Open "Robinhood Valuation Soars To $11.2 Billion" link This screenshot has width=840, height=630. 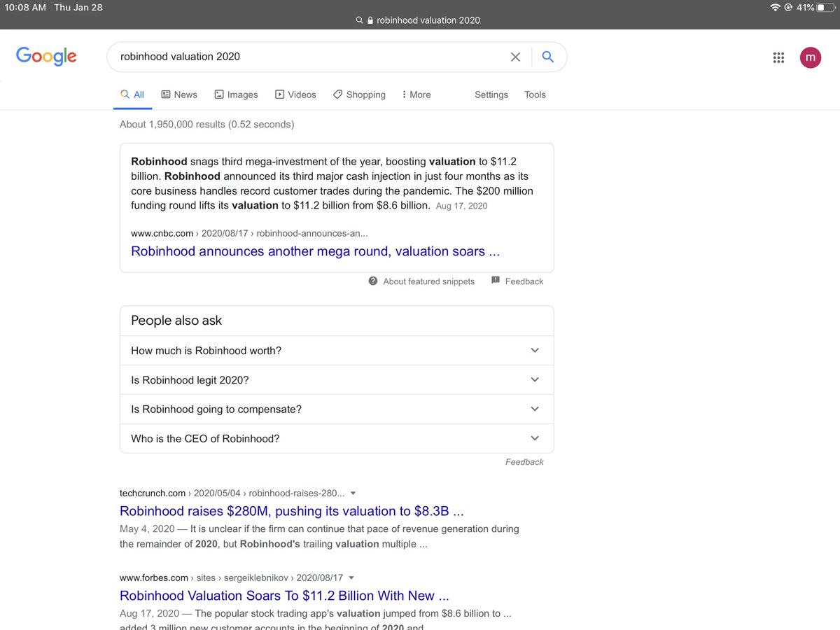pos(284,596)
